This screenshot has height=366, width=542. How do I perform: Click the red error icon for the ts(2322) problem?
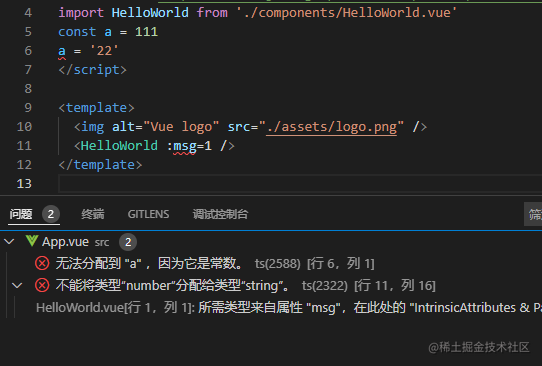pyautogui.click(x=42, y=285)
